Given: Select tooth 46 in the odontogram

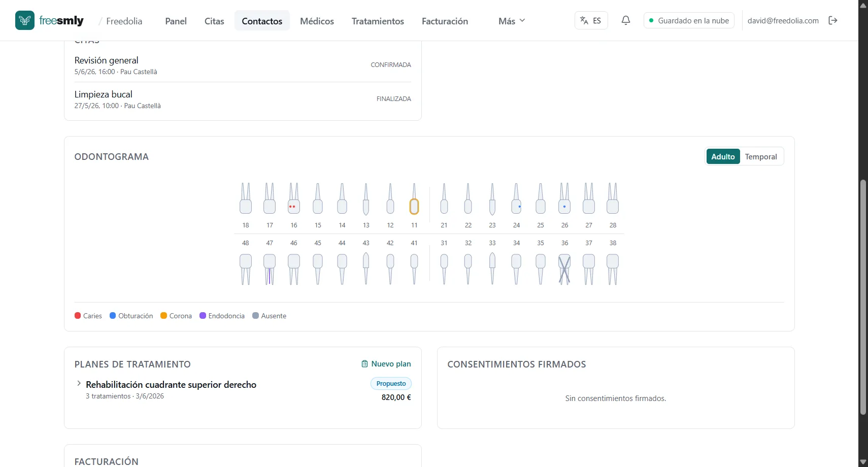Looking at the screenshot, I should pos(294,269).
